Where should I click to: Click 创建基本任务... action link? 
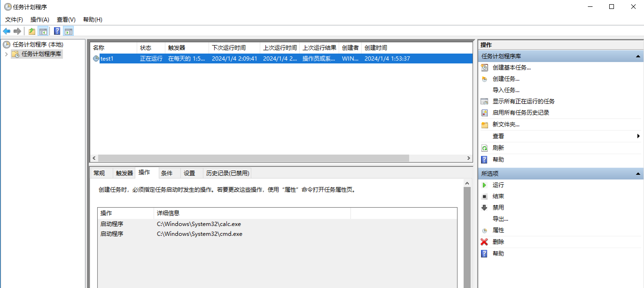tap(511, 67)
